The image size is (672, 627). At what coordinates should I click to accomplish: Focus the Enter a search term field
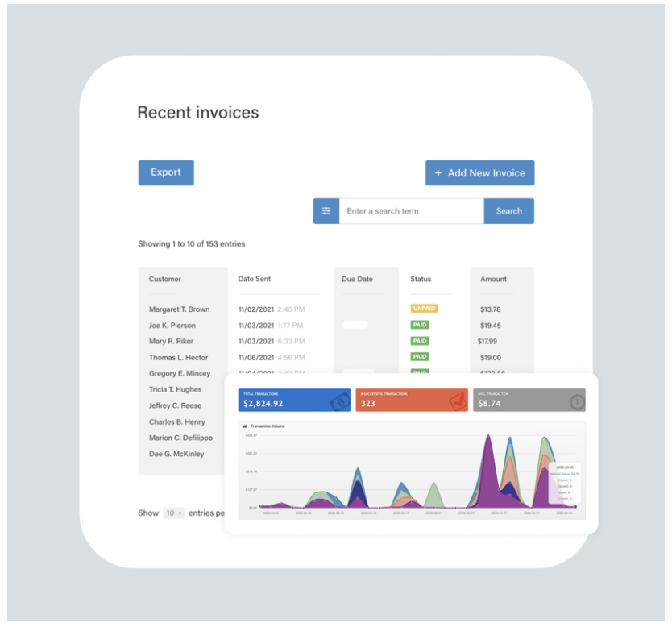pyautogui.click(x=411, y=211)
